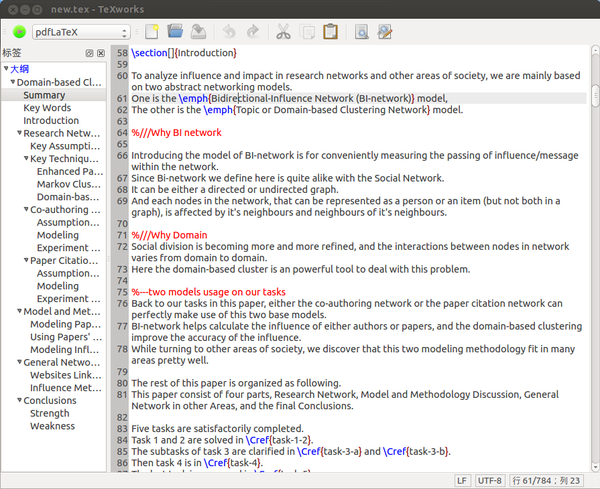Float the tags panel with detach icon
Screen dimensions: 600x489
[x=90, y=53]
